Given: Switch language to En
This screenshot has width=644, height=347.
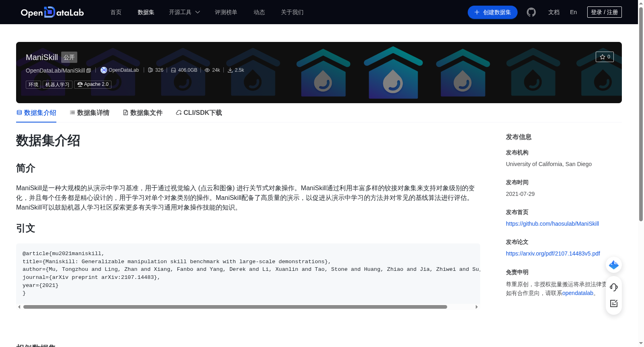Looking at the screenshot, I should tap(573, 12).
